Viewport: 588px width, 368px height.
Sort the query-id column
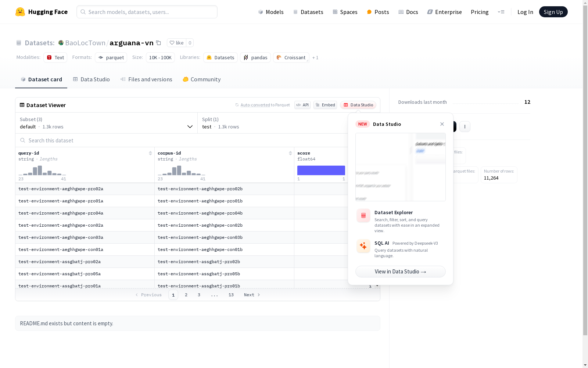(150, 153)
